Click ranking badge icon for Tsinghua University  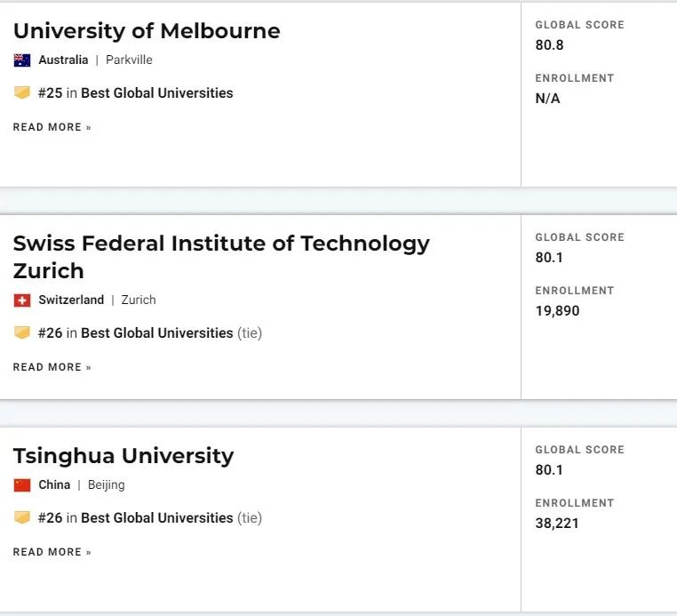pos(22,517)
